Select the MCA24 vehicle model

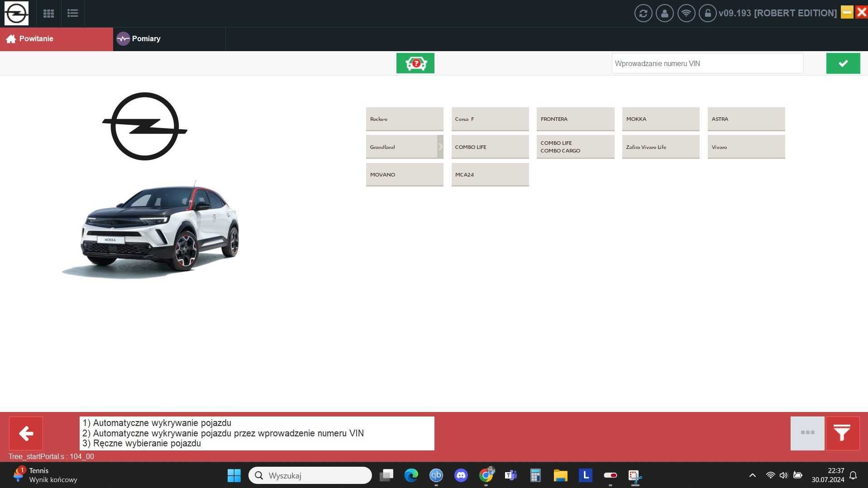(x=490, y=175)
